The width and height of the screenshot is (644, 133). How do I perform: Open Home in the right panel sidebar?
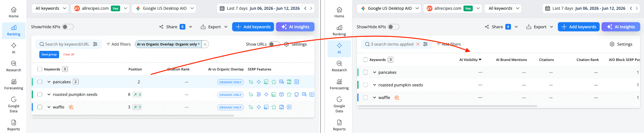[339, 13]
